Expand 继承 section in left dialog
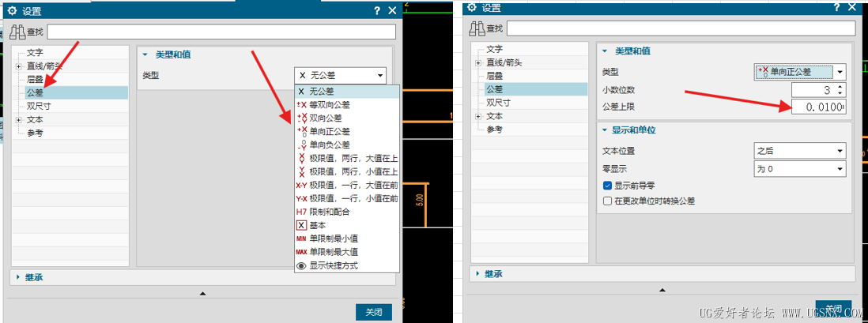868x323 pixels. (17, 277)
